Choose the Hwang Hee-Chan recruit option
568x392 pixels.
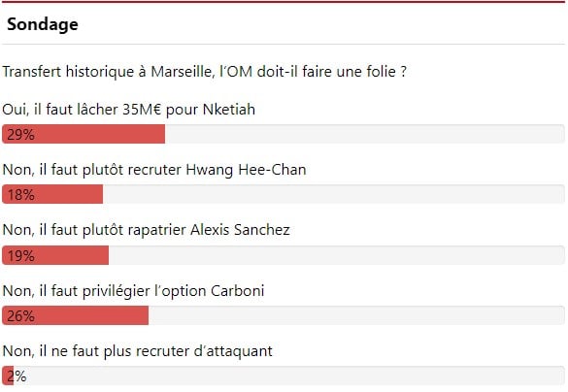[x=154, y=170]
